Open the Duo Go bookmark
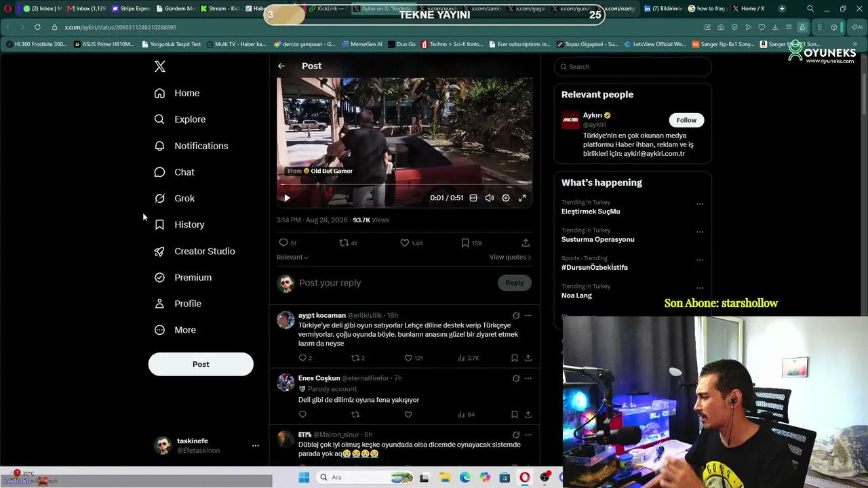The image size is (868, 488). coord(401,44)
